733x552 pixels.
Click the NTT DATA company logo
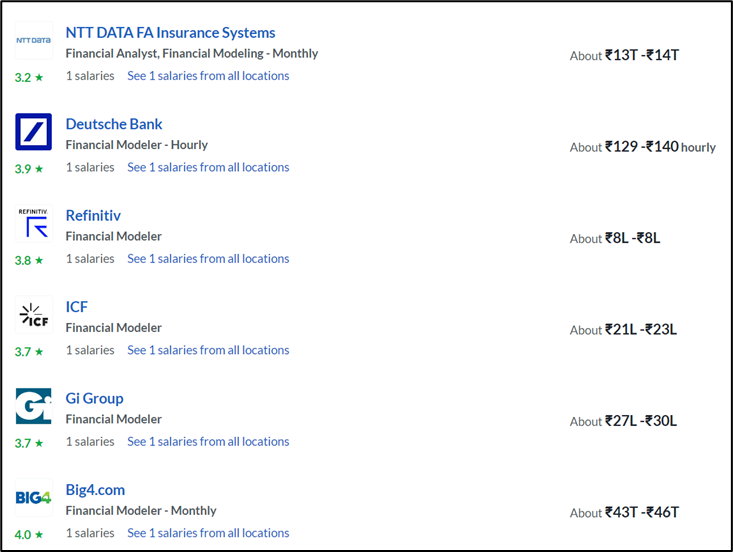coord(34,40)
